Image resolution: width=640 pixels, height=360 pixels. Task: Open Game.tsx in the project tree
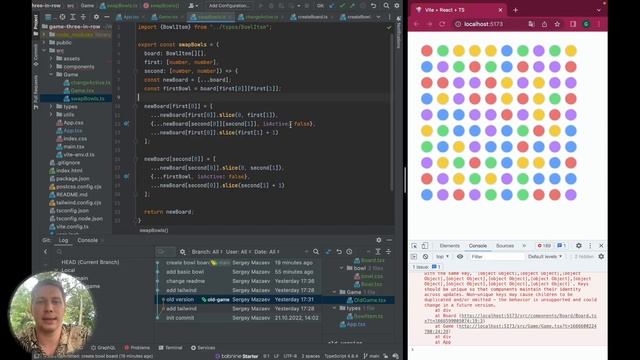[79, 91]
